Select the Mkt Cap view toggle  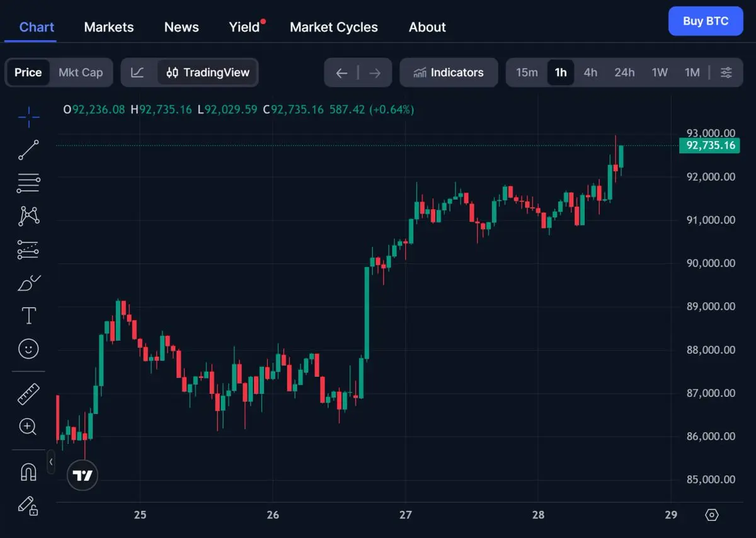click(81, 72)
